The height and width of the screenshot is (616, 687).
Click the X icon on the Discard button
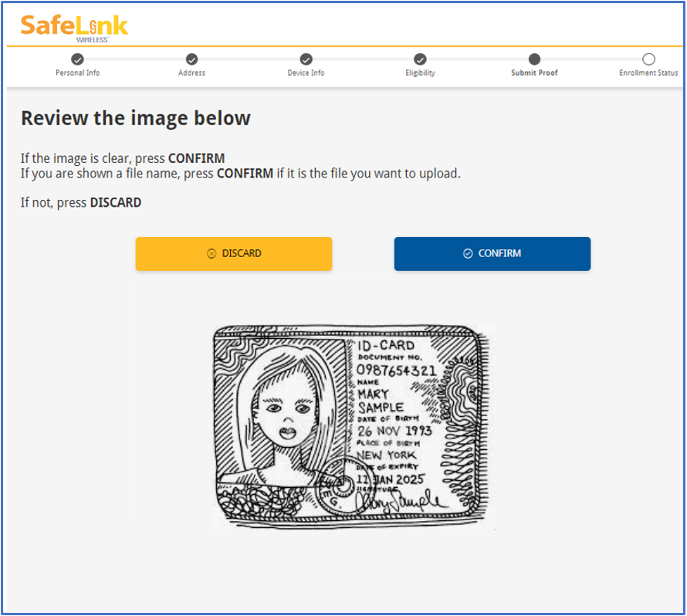(212, 254)
